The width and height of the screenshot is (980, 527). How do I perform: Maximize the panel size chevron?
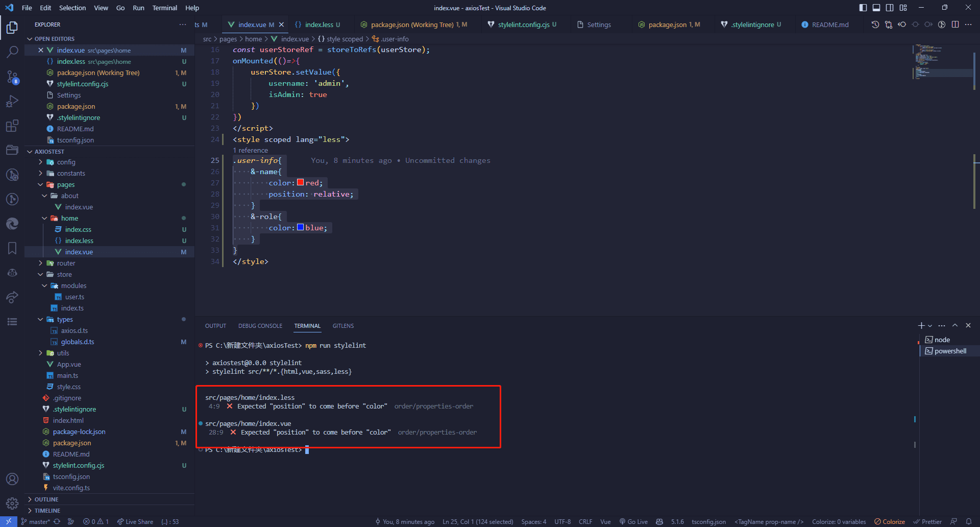955,325
